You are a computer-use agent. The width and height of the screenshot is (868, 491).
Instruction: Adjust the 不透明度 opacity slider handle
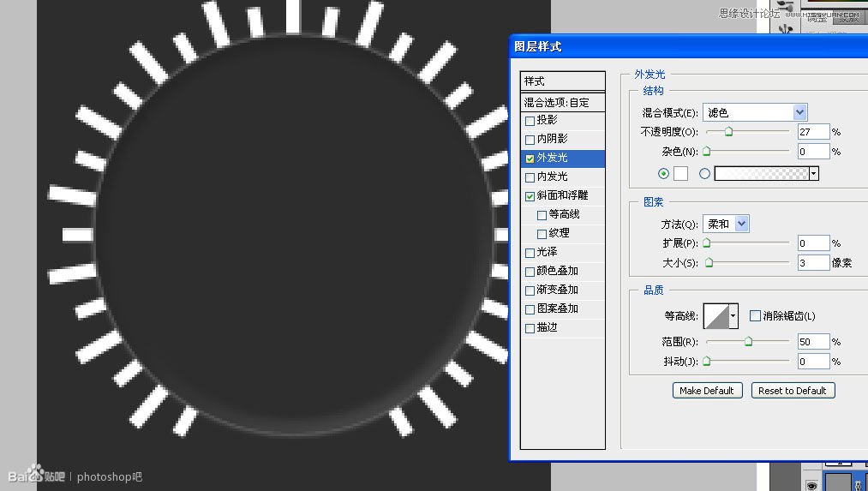(728, 132)
